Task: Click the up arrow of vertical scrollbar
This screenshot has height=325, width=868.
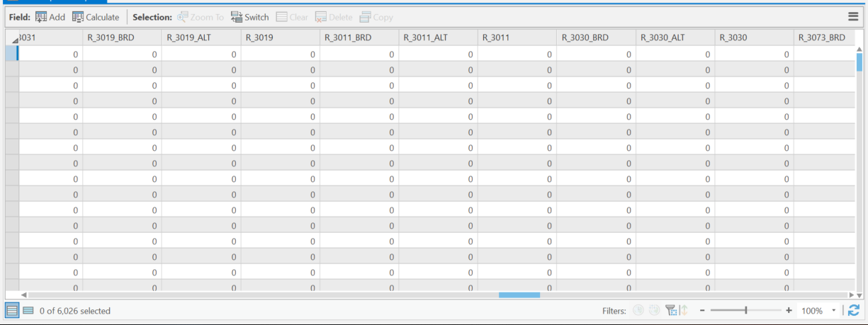Action: tap(859, 49)
